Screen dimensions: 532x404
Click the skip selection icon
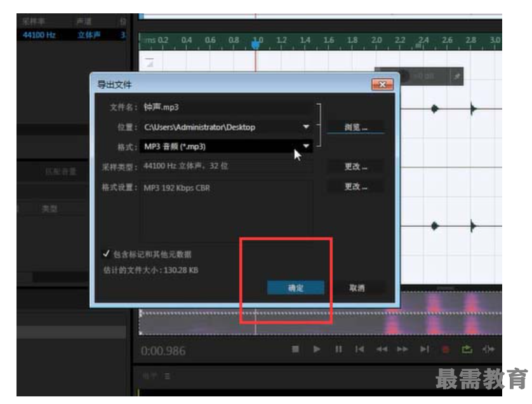(488, 349)
